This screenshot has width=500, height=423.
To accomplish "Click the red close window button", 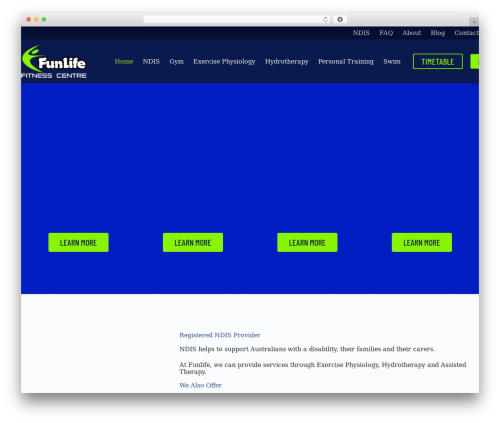I will (x=29, y=19).
